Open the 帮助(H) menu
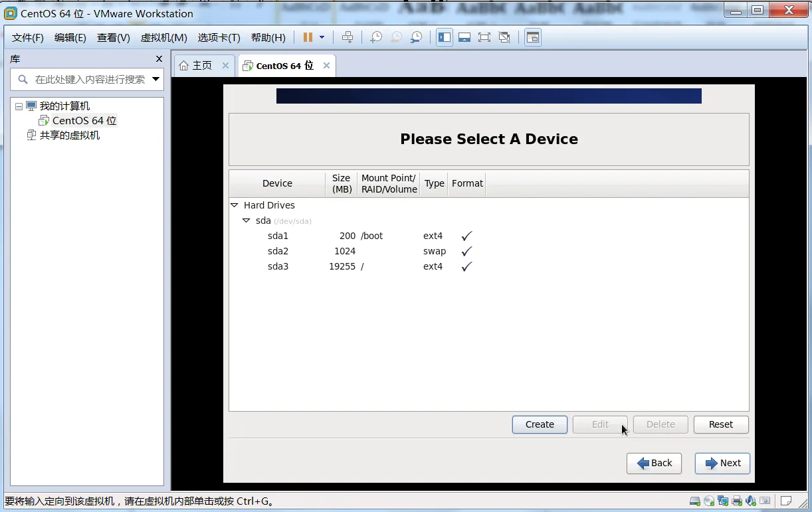Screen dimensions: 812x512 click(268, 38)
